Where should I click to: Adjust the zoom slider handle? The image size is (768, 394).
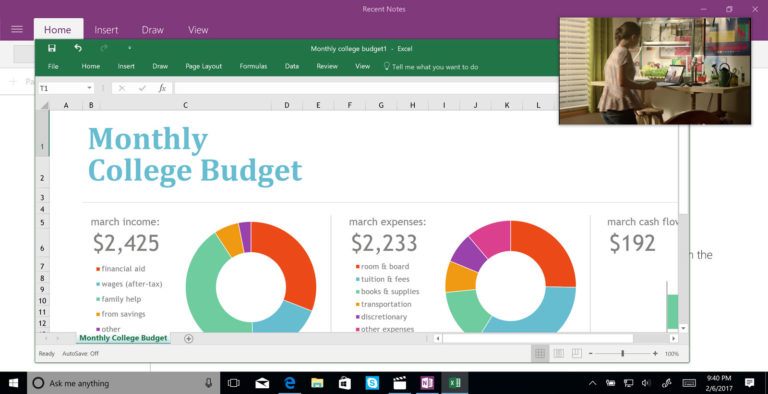coord(623,353)
